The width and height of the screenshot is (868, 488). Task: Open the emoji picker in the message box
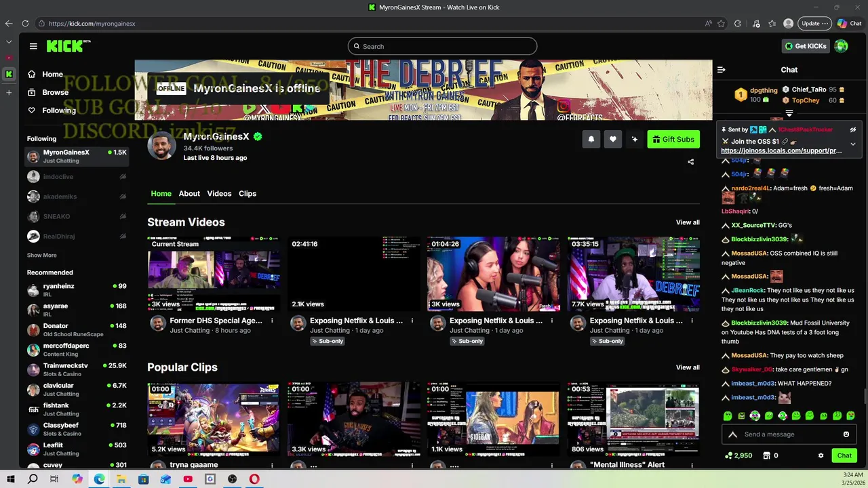click(x=846, y=434)
